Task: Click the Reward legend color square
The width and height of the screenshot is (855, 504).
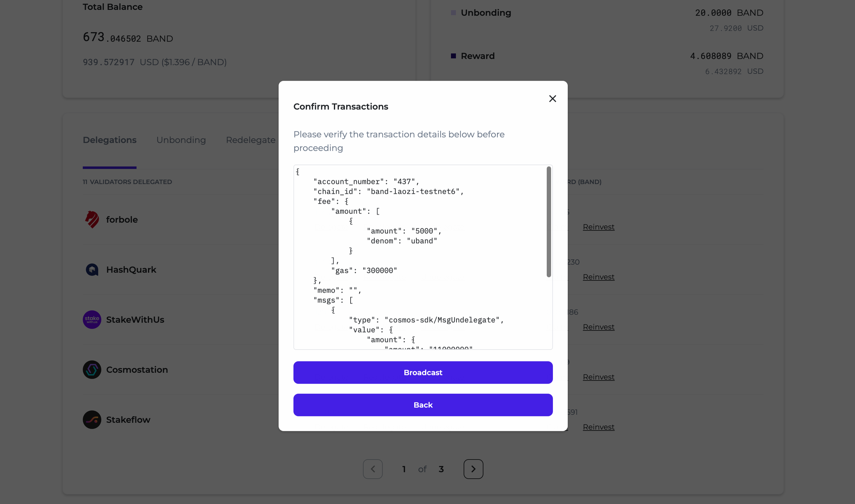Action: (x=453, y=56)
